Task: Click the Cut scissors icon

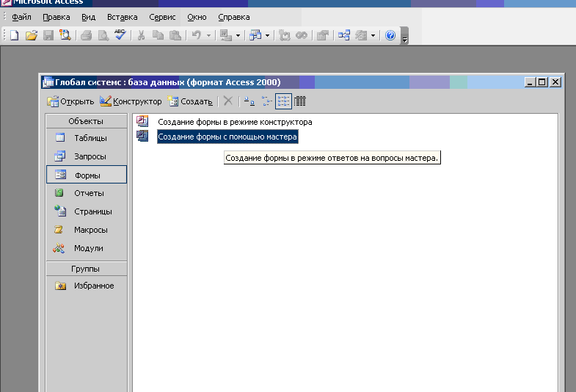Action: (x=141, y=35)
